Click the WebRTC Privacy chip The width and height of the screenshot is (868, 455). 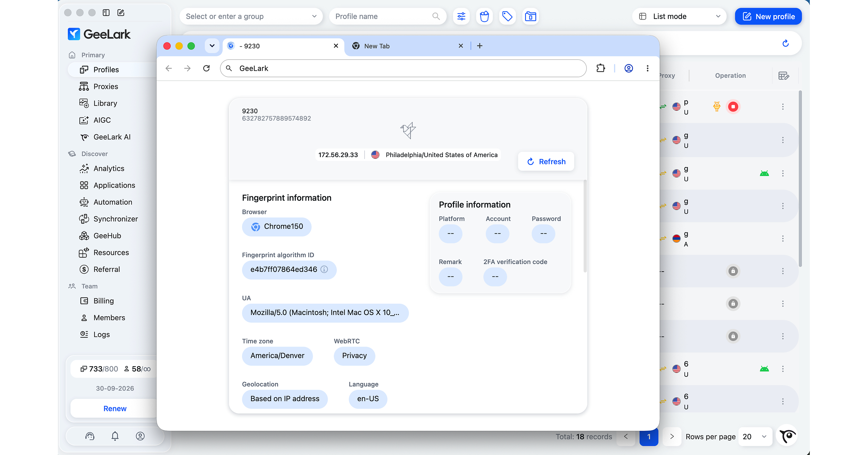pyautogui.click(x=355, y=356)
